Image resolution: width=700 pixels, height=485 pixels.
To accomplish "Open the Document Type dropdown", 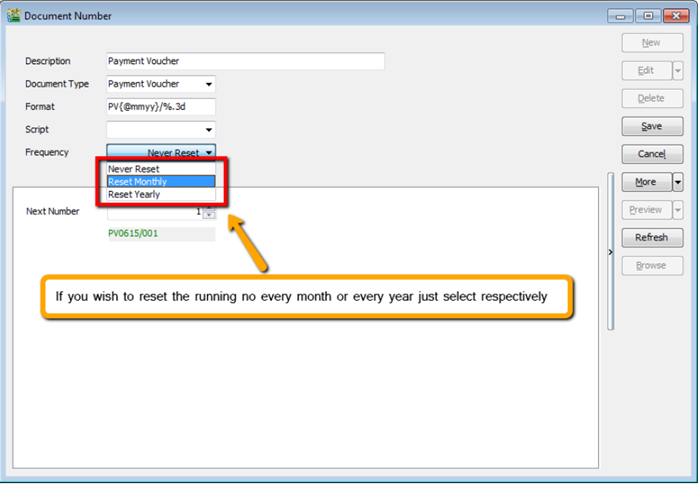I will pos(208,85).
